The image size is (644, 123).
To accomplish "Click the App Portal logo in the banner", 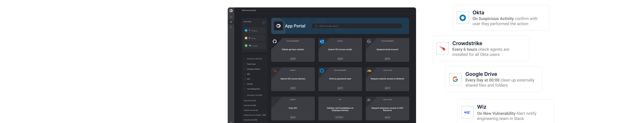I will click(x=278, y=26).
